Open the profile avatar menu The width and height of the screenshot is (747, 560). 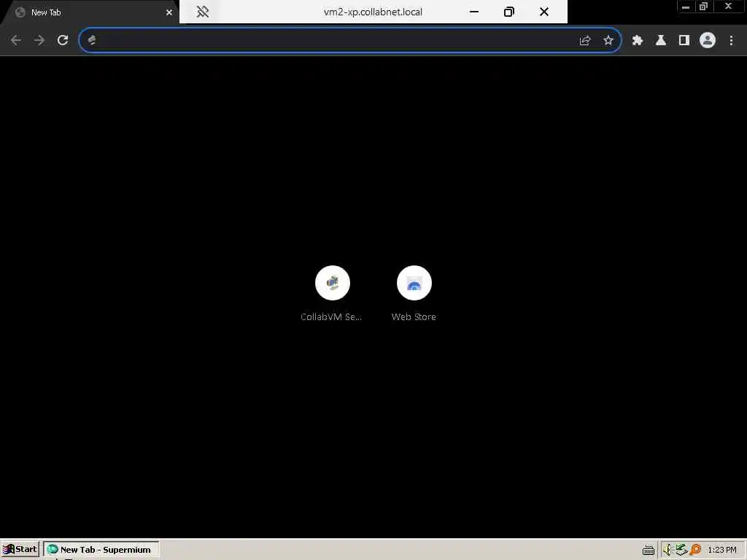[708, 41]
